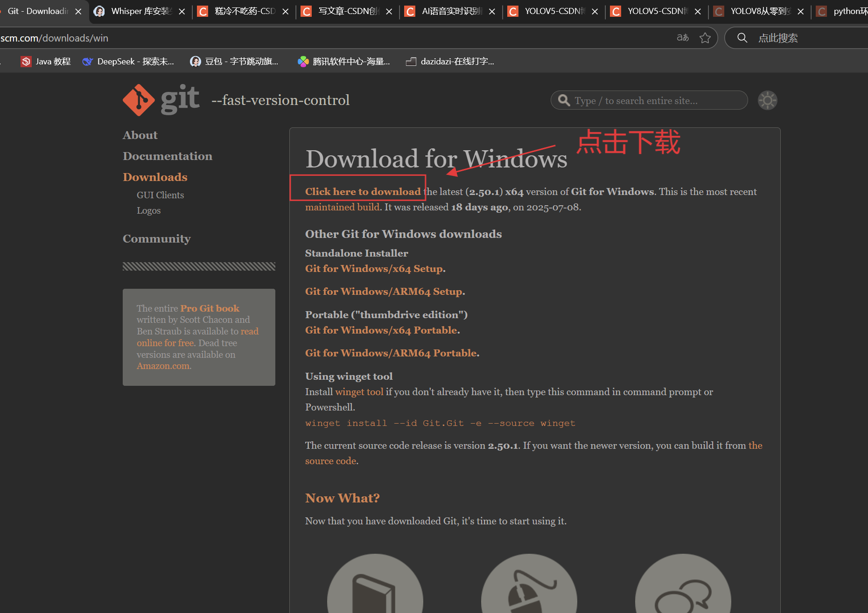Open the winget tool link
This screenshot has height=613, width=868.
point(359,392)
